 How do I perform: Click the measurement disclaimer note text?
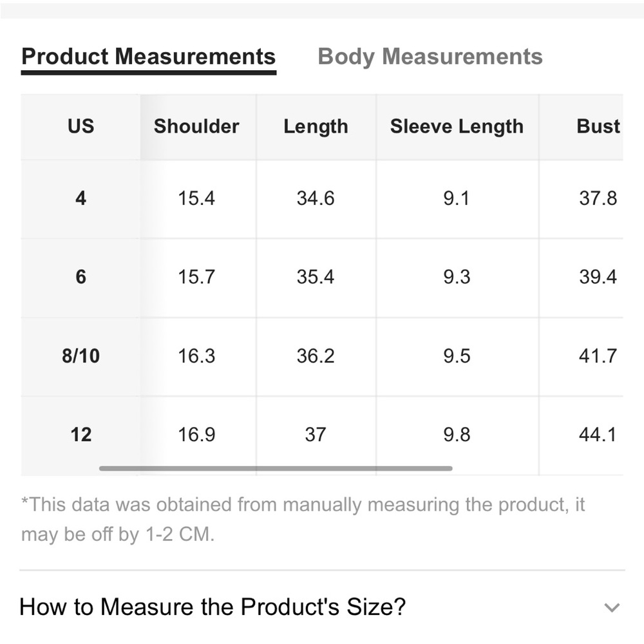[x=303, y=520]
